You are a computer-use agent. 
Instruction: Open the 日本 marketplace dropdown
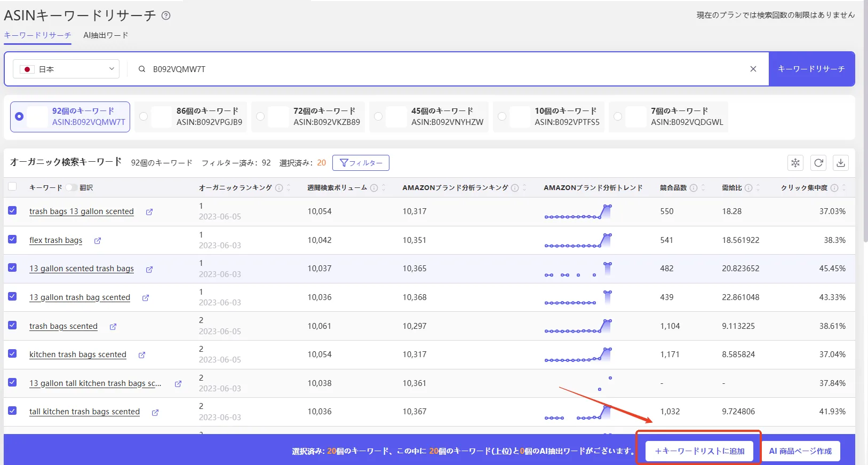[x=66, y=69]
